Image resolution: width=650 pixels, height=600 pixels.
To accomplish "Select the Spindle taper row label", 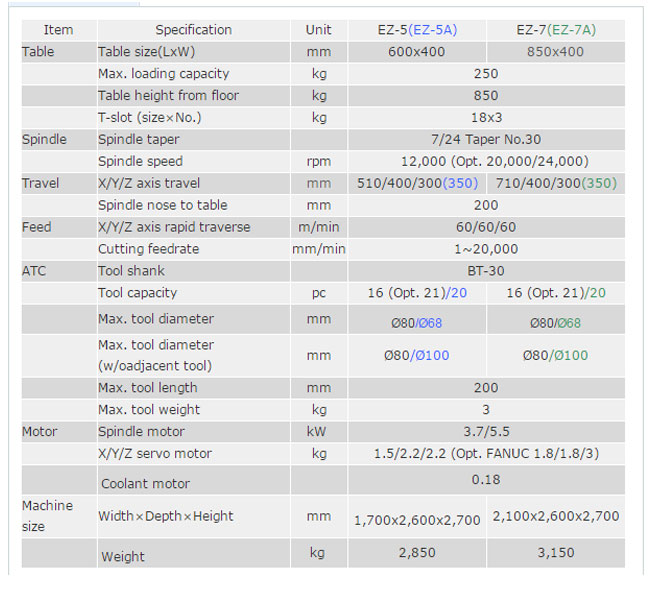I will pyautogui.click(x=139, y=140).
